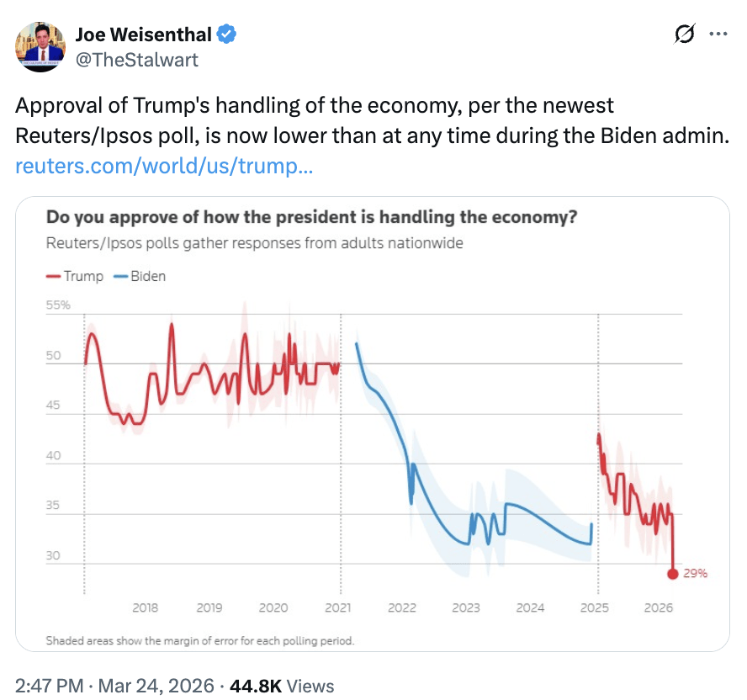Click the red Trump legend swatch
The width and height of the screenshot is (747, 700).
[x=54, y=276]
